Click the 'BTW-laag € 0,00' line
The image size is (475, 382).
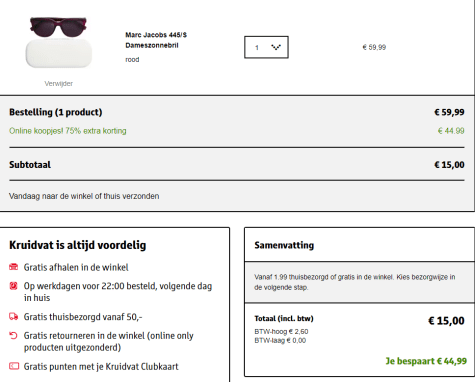point(280,340)
